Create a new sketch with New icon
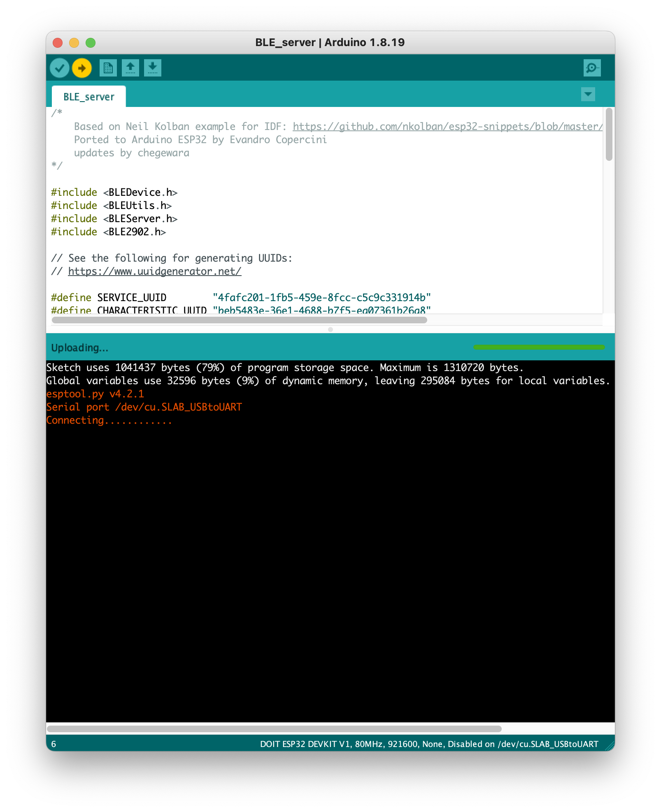661x812 pixels. [x=108, y=68]
